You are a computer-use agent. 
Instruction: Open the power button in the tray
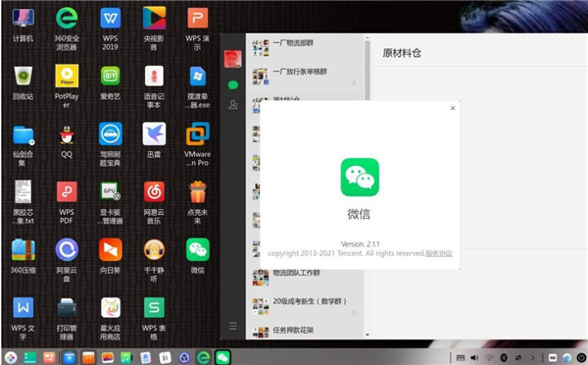coord(581,358)
